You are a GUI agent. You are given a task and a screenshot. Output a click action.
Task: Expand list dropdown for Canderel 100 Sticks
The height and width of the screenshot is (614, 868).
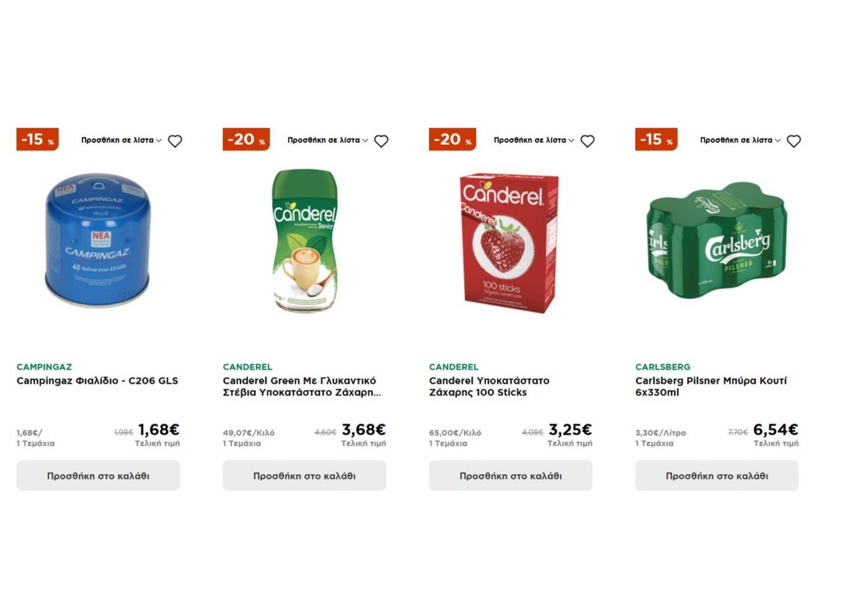(534, 140)
